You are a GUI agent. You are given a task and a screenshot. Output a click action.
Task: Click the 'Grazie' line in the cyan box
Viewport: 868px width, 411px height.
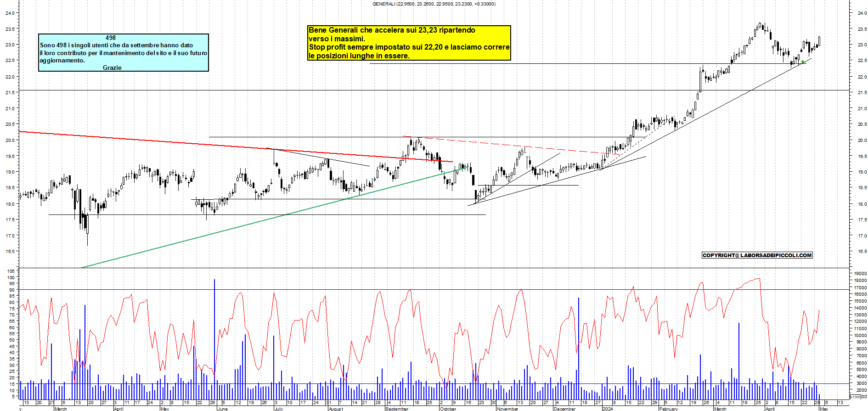(112, 68)
